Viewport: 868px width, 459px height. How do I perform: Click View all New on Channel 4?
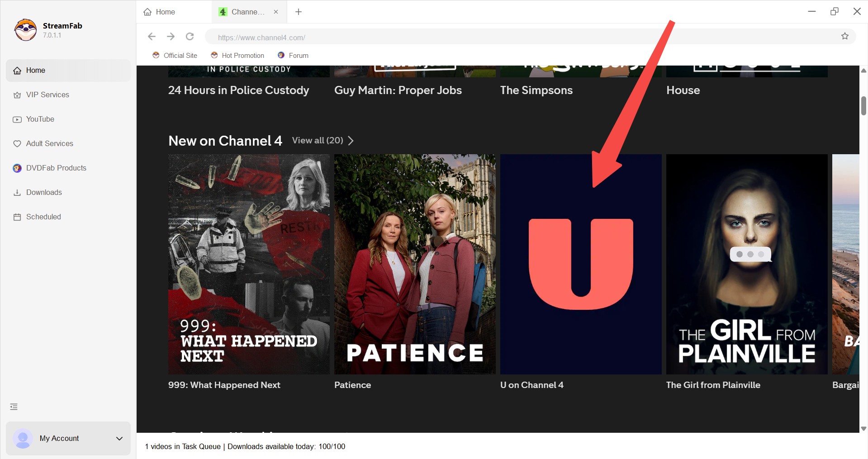tap(318, 140)
